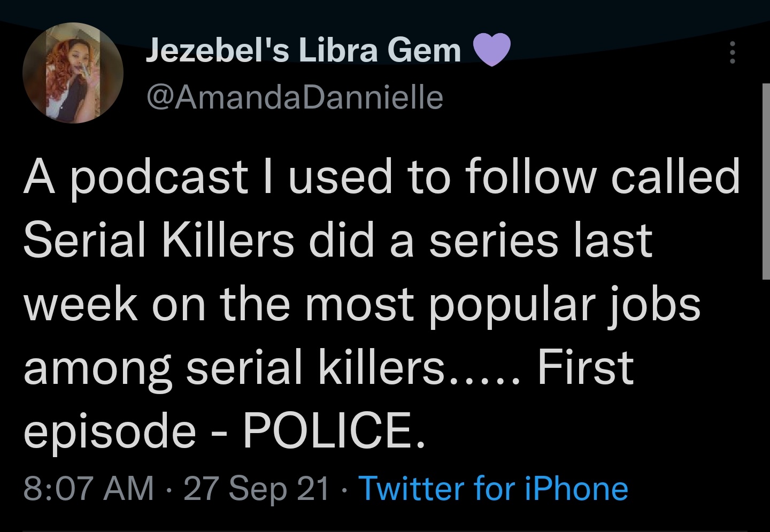770x532 pixels.
Task: Visit the @AmandaDannielle handle
Action: [x=294, y=97]
